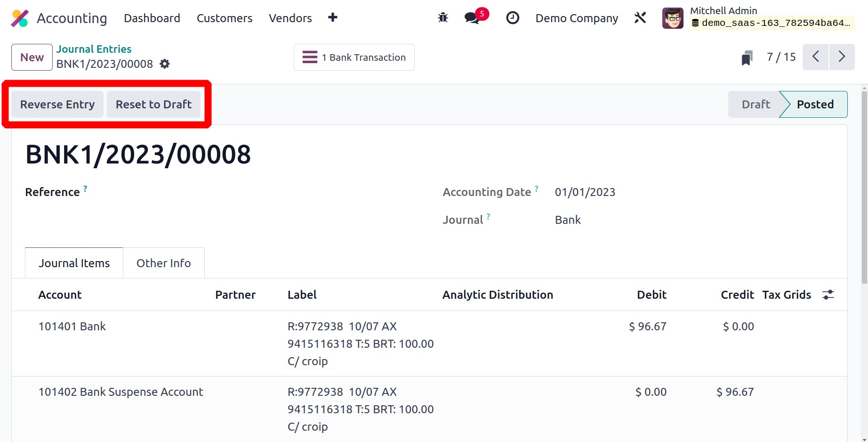Screen dimensions: 868x442
Task: Open the activities clock icon
Action: 512,18
